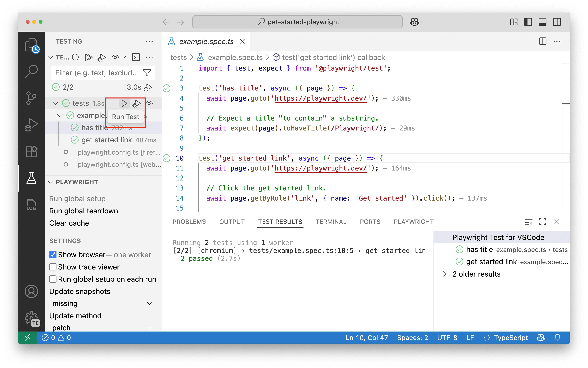Enable Run global setup on each run
588x368 pixels.
click(53, 279)
